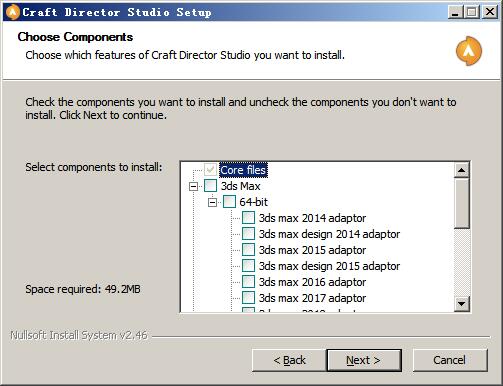503x386 pixels.
Task: Check 3ds max design 2014 adaptor
Action: pos(248,234)
